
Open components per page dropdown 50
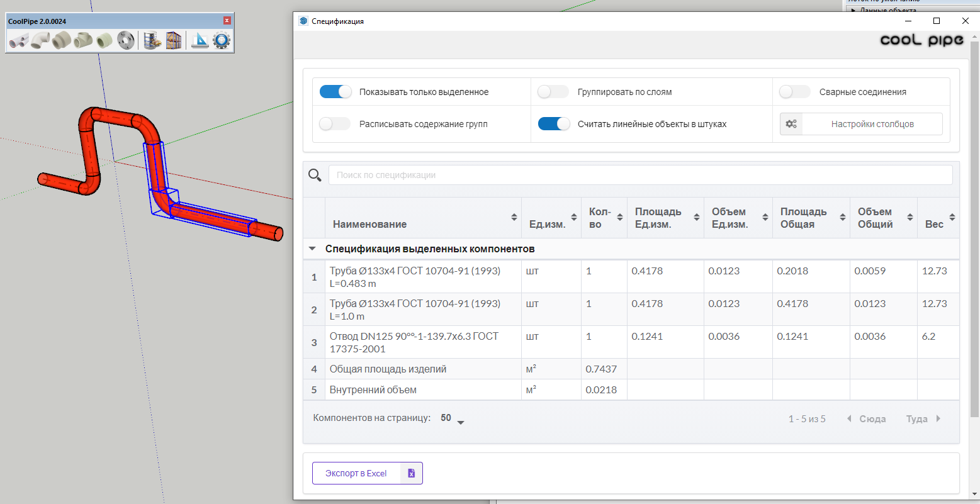(x=453, y=418)
